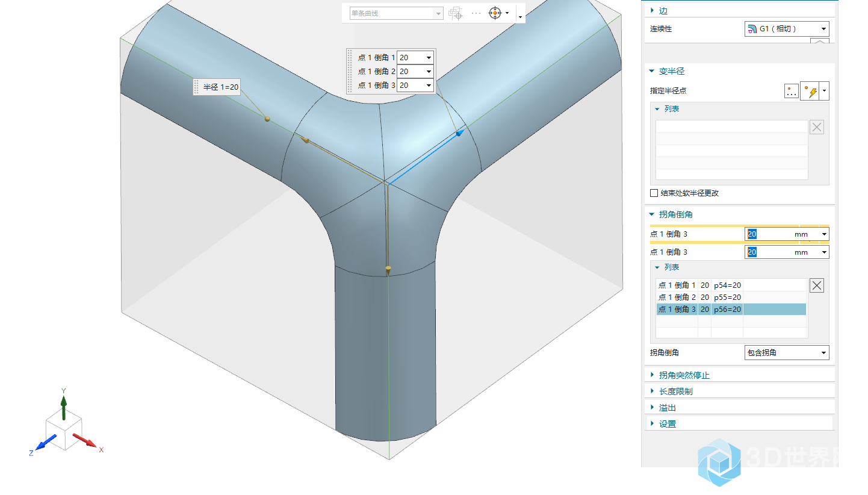Click the gold sphere handle nearest the 半径 1=20 label
This screenshot has width=868, height=495.
click(x=267, y=119)
